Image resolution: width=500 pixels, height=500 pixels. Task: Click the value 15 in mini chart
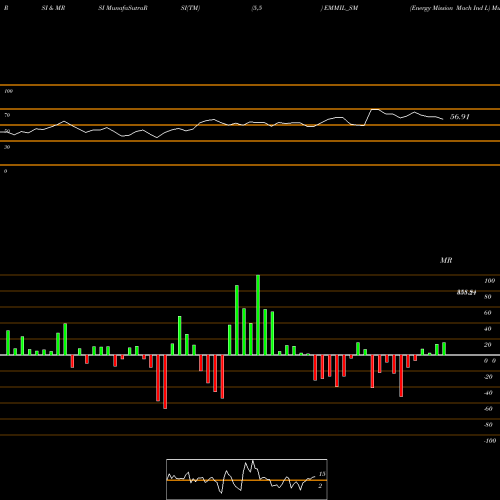322,474
